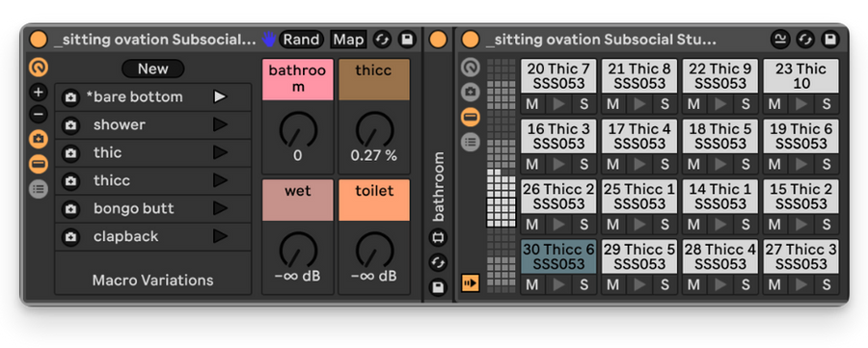The width and height of the screenshot is (868, 348).
Task: Solo the 30 Thicc 6 pad
Action: (x=584, y=285)
